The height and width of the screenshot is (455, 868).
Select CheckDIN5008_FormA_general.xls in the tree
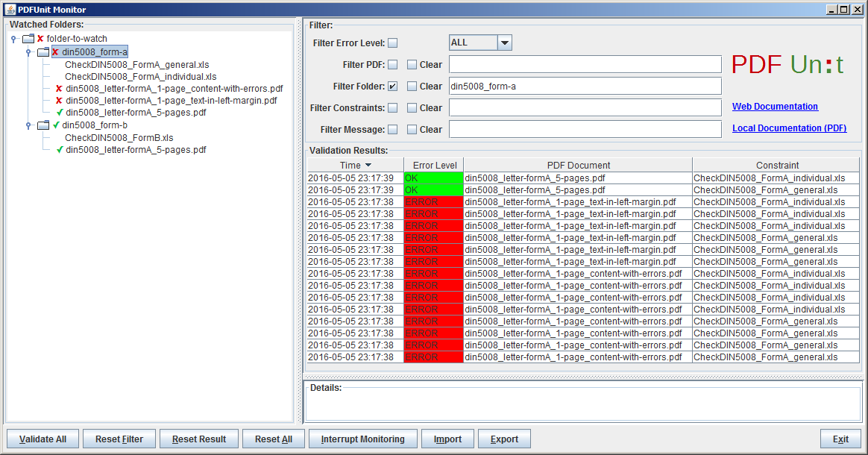136,65
